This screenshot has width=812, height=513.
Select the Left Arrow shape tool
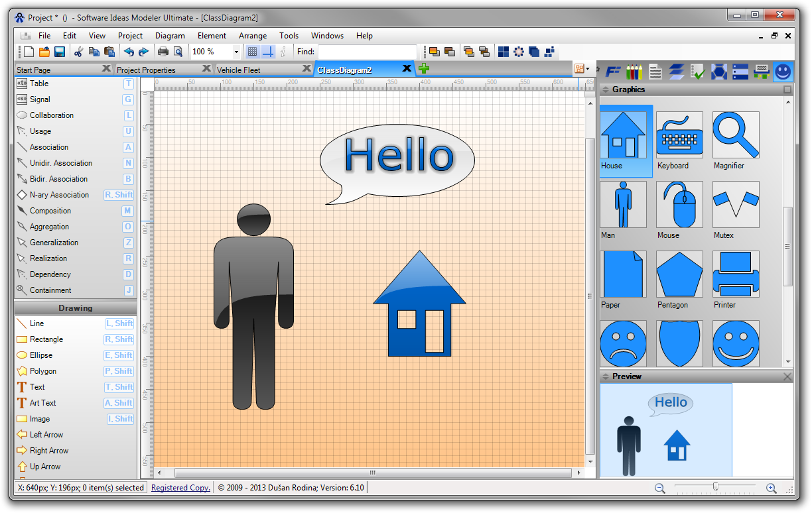pyautogui.click(x=74, y=435)
